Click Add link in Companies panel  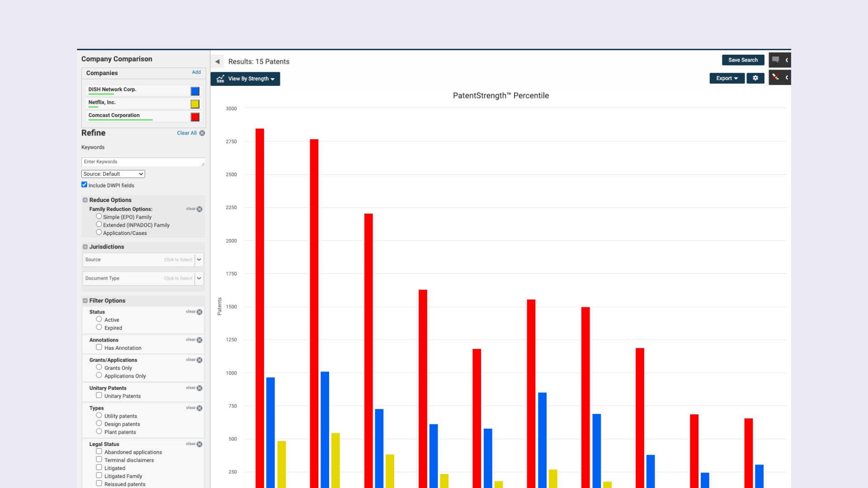(196, 72)
